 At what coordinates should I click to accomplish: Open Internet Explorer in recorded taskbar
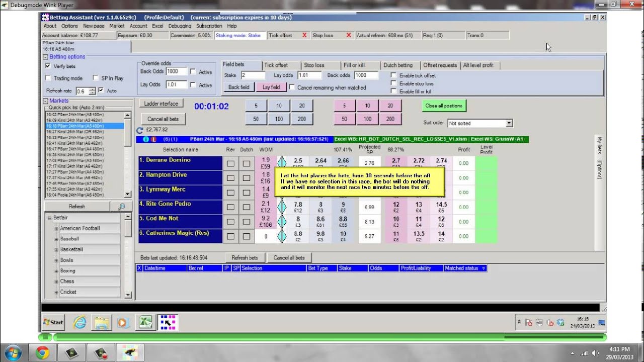[x=79, y=322]
